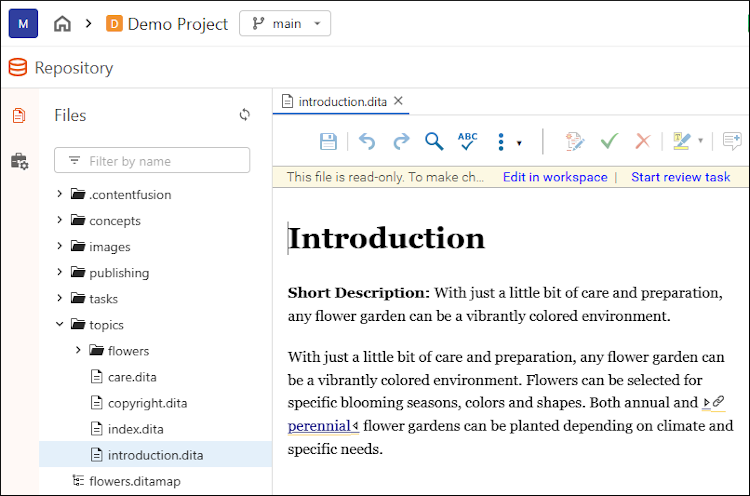Open the briefcase settings sidebar icon
750x496 pixels.
[19, 160]
